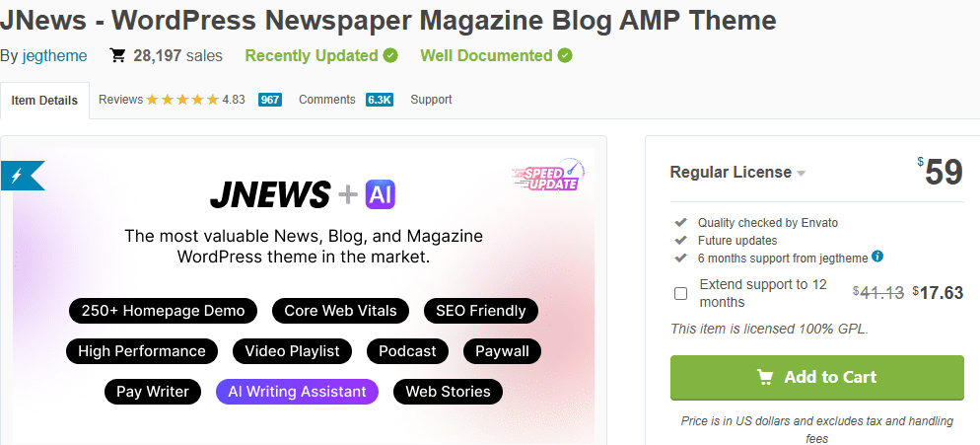
Task: Click checkmark beside Quality checked by Envato
Action: [x=680, y=223]
